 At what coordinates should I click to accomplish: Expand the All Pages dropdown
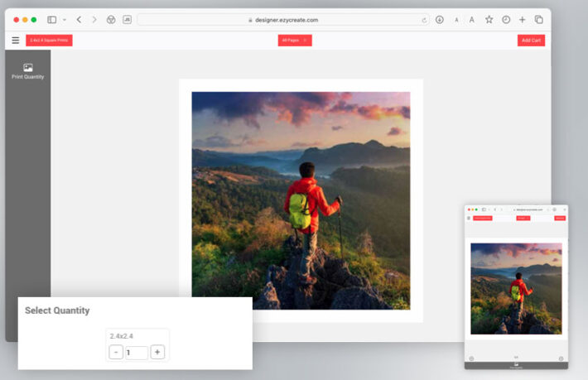point(294,41)
